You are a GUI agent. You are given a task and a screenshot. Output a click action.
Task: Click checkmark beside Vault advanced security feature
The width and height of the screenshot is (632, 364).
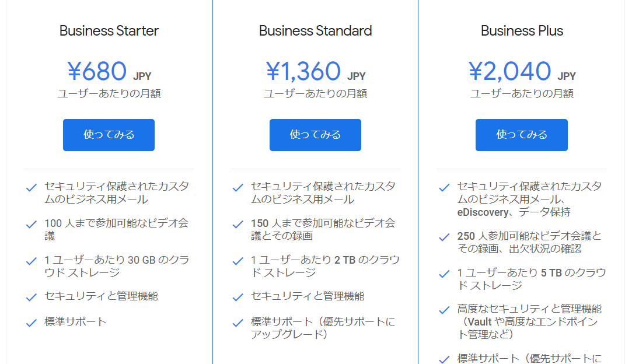444,310
